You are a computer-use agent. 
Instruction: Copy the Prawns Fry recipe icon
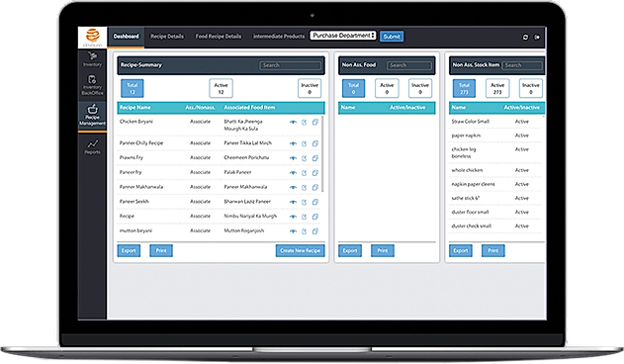(x=314, y=158)
